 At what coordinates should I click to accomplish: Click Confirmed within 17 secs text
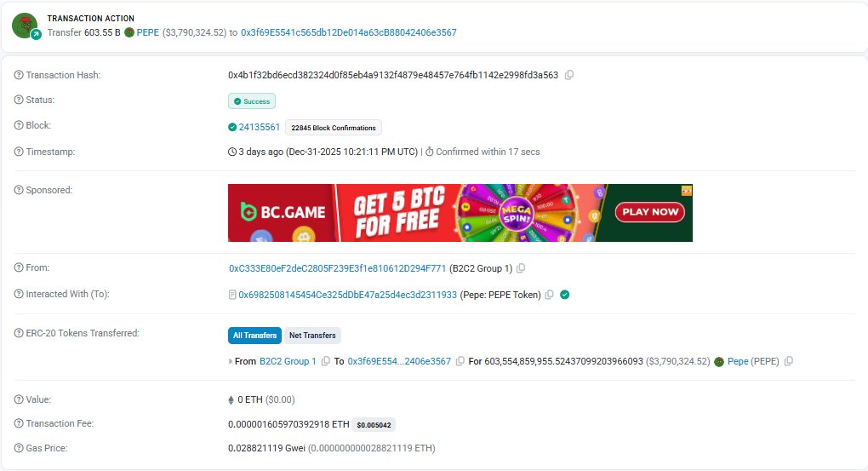tap(488, 152)
